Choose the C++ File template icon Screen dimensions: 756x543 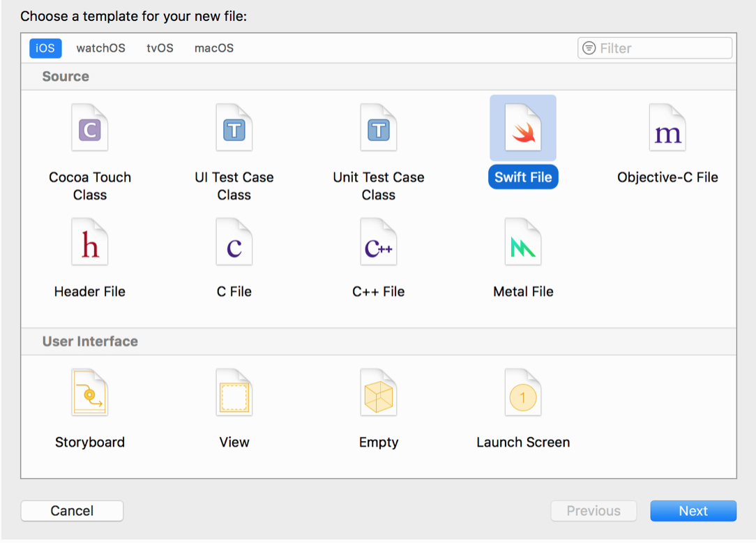(x=379, y=244)
